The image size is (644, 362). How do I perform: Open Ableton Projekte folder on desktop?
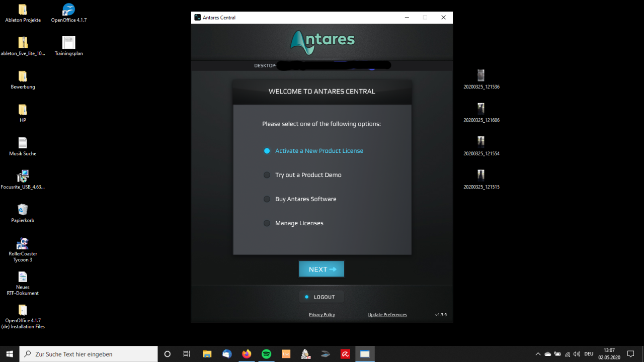point(23,13)
